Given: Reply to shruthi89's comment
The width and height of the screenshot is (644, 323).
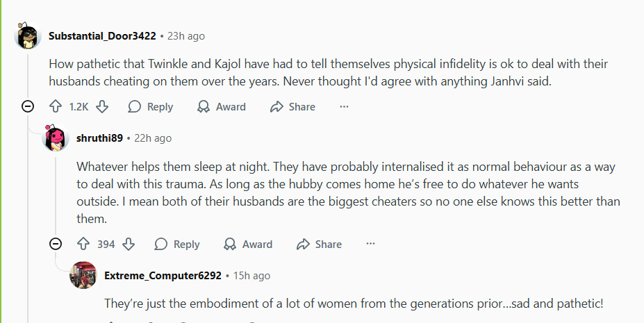Looking at the screenshot, I should pyautogui.click(x=177, y=245).
